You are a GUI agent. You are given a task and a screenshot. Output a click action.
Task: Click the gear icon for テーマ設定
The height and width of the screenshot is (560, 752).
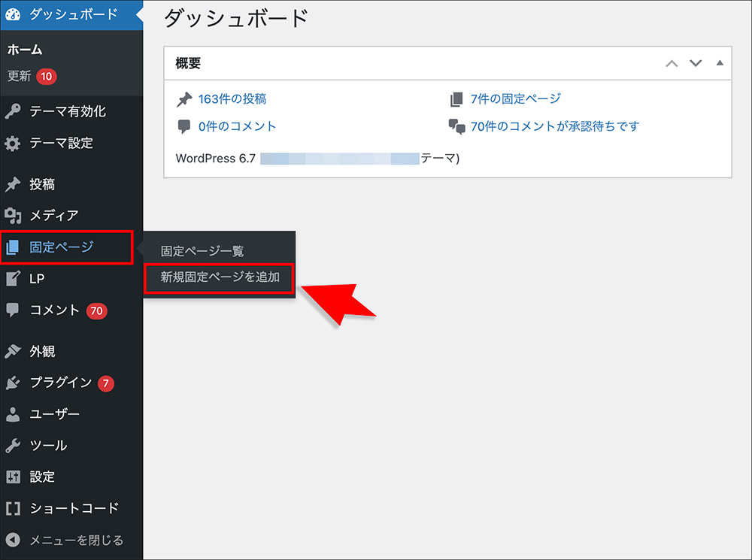[13, 144]
